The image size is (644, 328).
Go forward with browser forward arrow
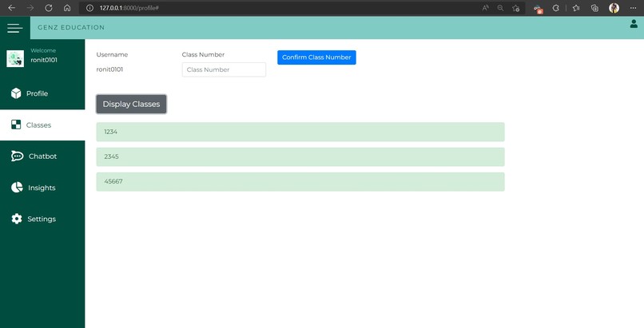tap(30, 8)
